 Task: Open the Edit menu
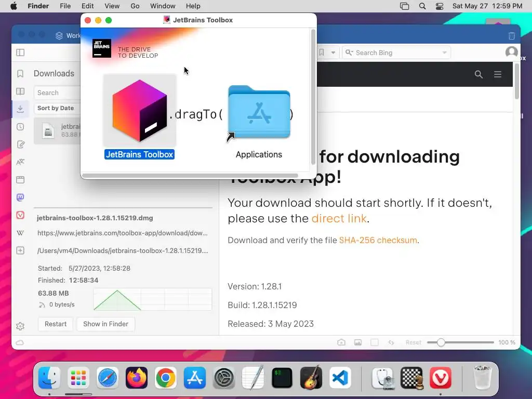point(87,6)
